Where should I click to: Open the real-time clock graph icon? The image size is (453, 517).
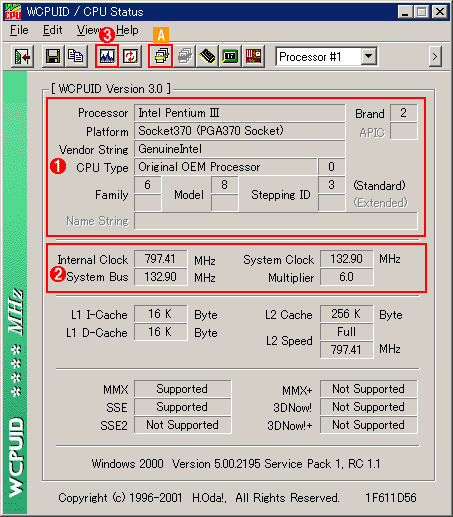tap(107, 56)
